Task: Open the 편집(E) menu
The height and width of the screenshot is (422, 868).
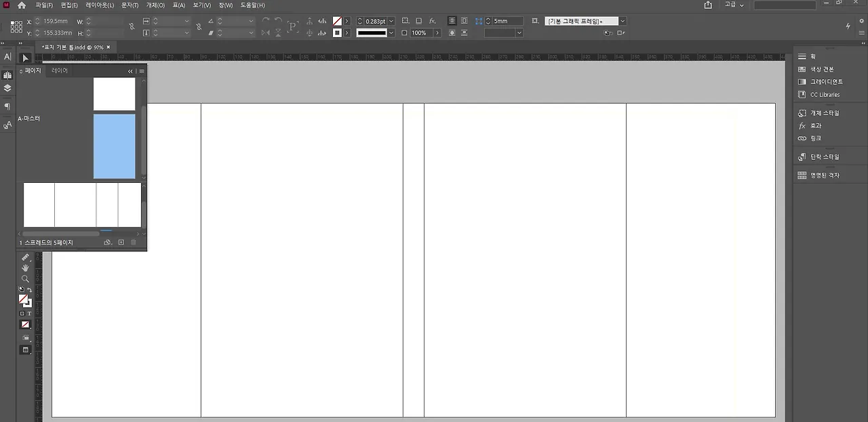Action: pyautogui.click(x=69, y=5)
